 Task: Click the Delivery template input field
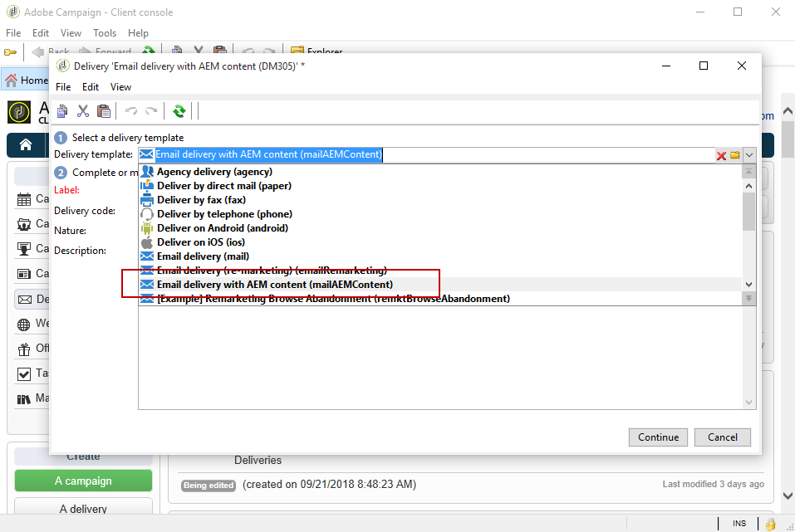pos(426,155)
